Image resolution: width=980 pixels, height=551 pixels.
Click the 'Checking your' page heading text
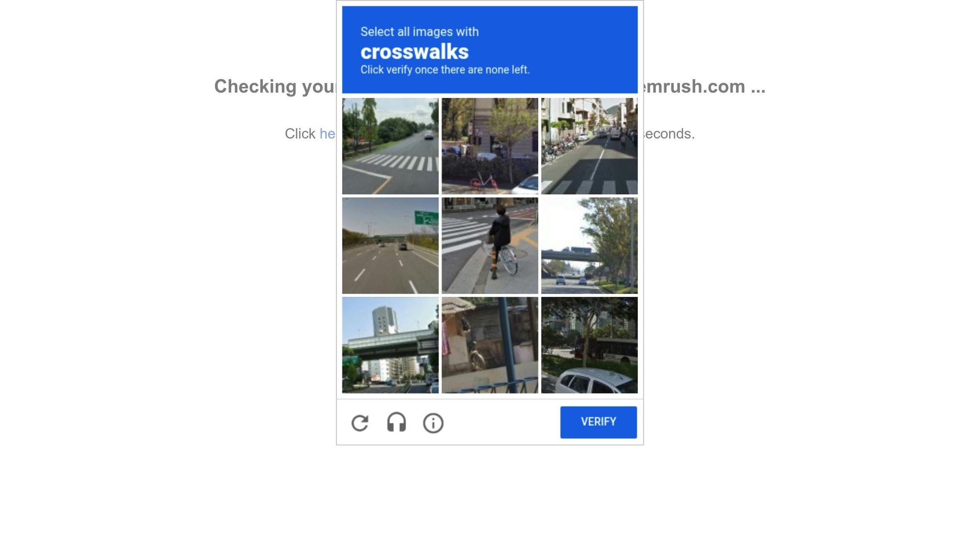(275, 87)
